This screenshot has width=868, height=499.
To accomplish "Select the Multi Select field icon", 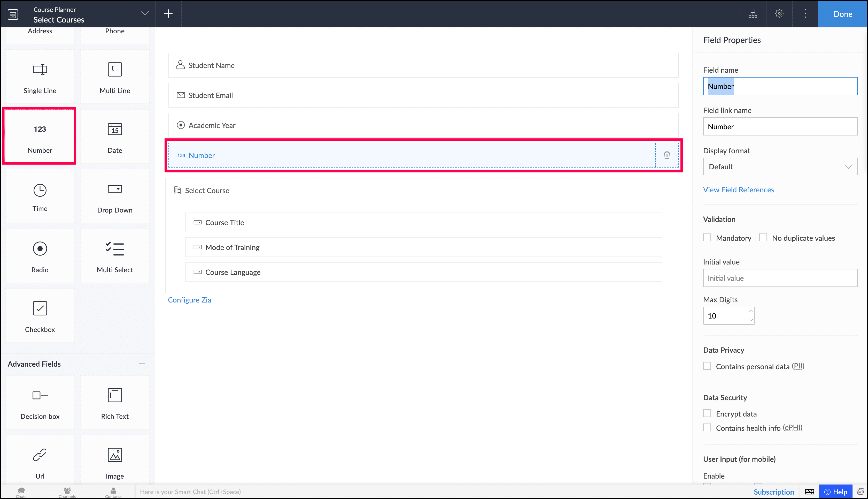I will click(x=115, y=249).
